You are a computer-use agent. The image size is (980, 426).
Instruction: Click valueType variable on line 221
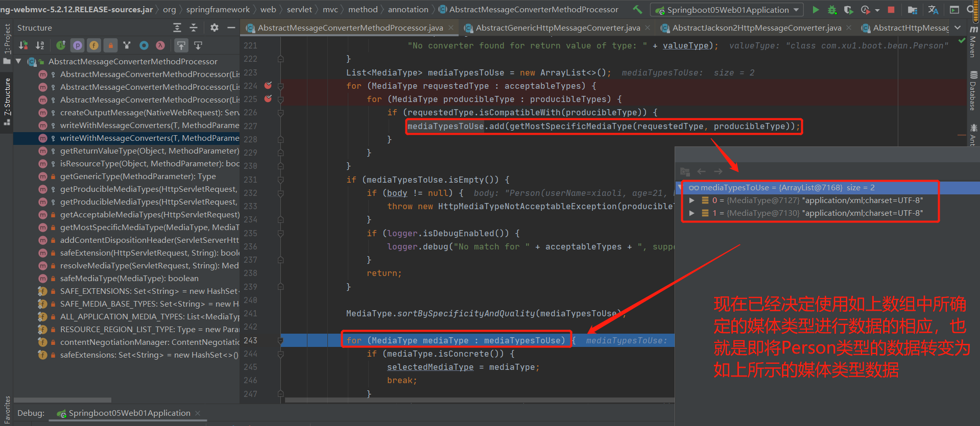tap(685, 45)
